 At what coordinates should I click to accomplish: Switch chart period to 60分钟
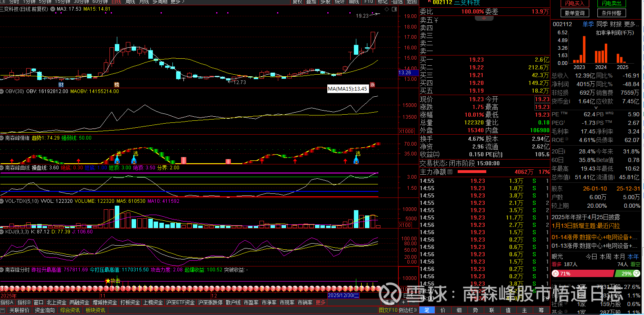pos(100,2)
